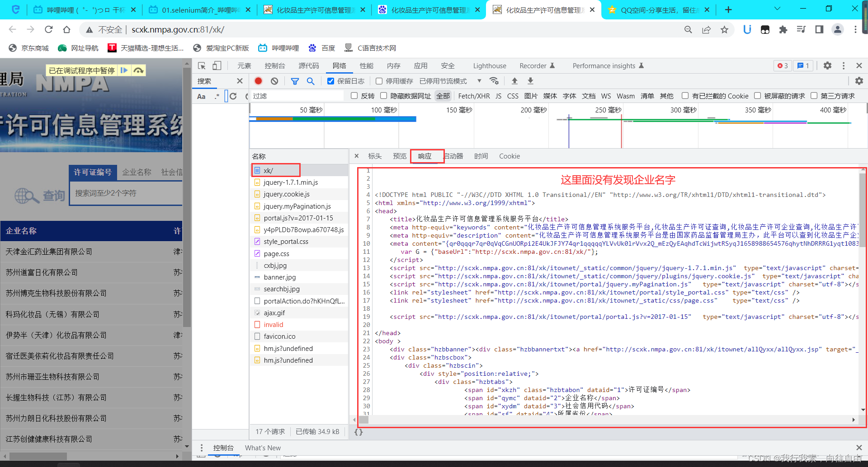The width and height of the screenshot is (868, 467).
Task: Open DevTools three-dot customize menu
Action: pyautogui.click(x=844, y=65)
